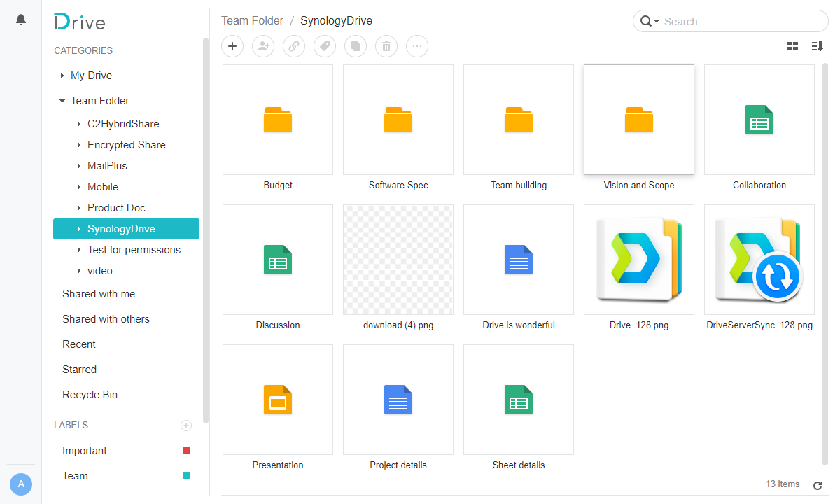Refresh the file list
This screenshot has height=504, width=840.
[x=817, y=485]
